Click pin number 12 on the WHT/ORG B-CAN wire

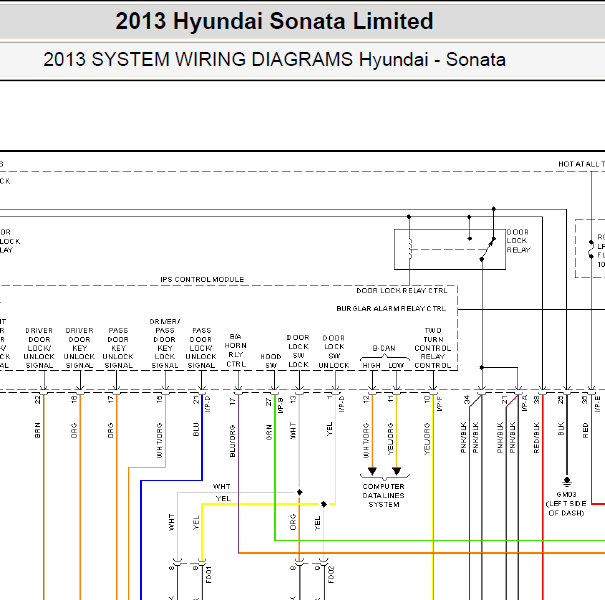[x=366, y=399]
